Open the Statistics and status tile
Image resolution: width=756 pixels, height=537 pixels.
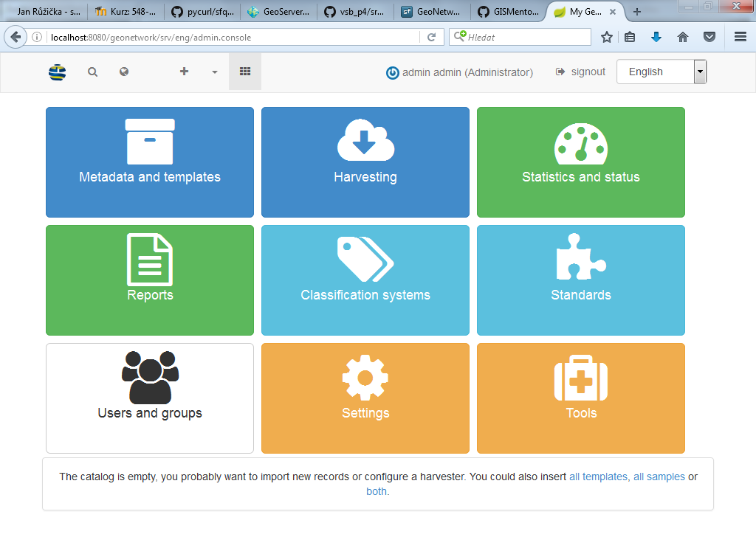(x=580, y=162)
